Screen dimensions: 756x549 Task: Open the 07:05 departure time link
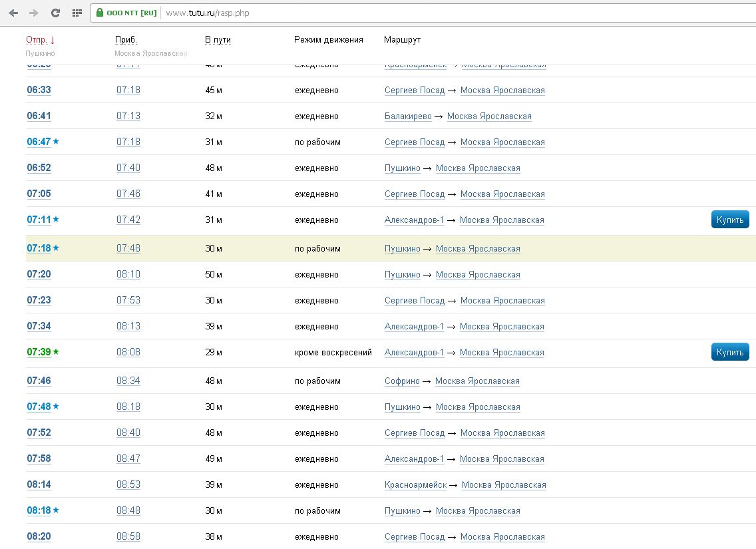(39, 194)
